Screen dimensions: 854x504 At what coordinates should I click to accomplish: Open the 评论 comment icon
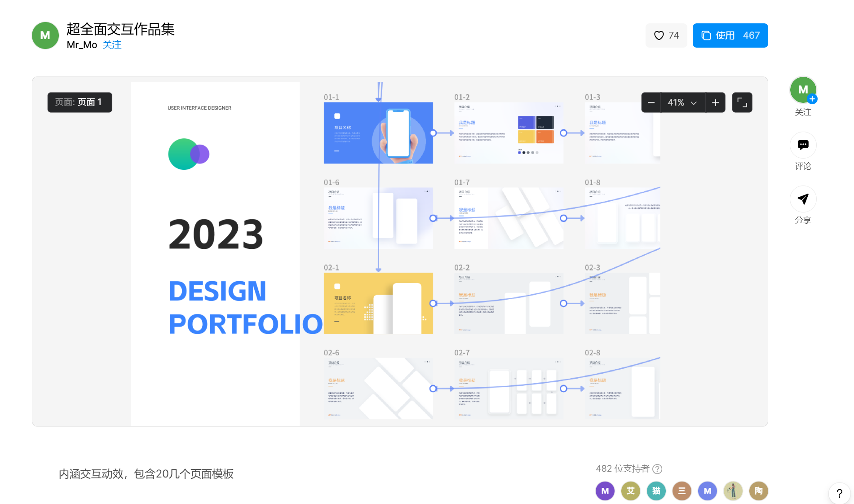[803, 145]
